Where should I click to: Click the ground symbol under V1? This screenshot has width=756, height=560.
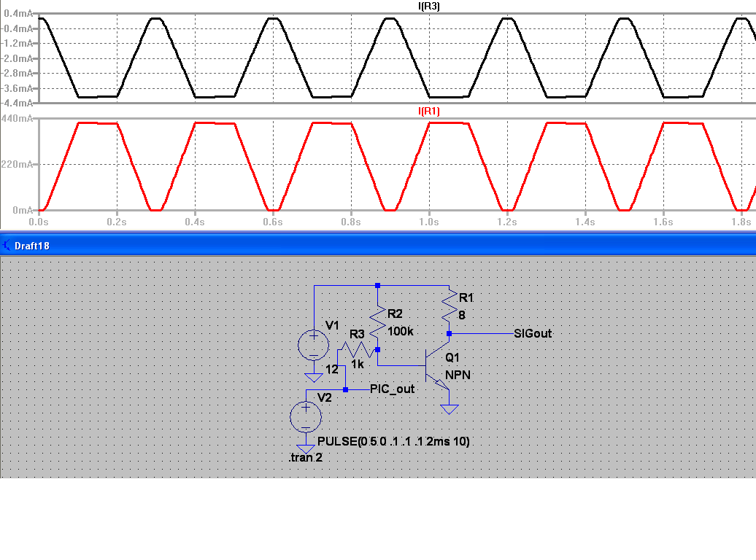point(313,378)
